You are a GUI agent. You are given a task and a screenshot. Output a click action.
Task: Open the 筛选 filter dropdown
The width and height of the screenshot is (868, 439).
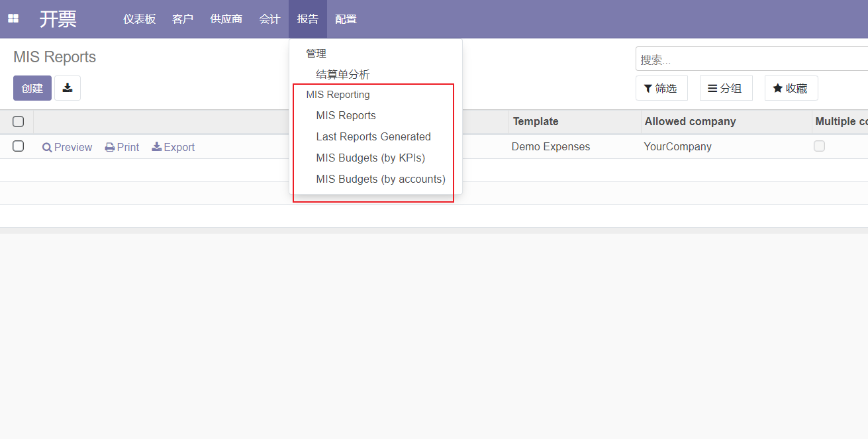(x=661, y=88)
